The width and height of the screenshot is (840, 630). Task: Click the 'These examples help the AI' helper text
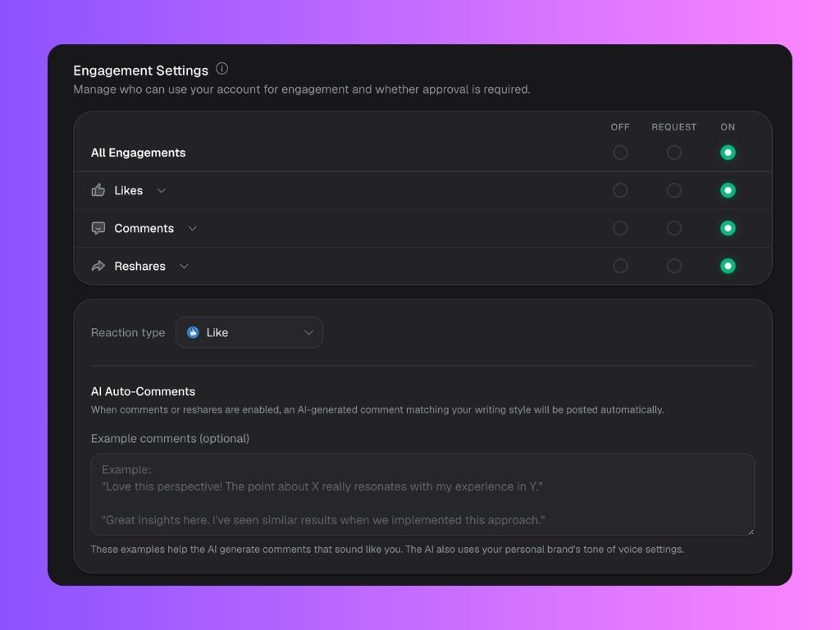coord(387,550)
